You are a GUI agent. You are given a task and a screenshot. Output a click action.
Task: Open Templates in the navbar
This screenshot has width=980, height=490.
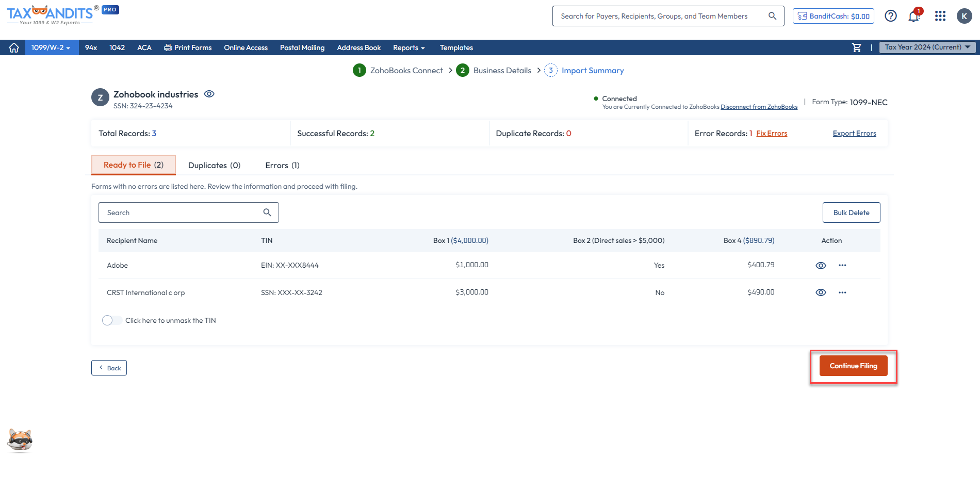coord(456,47)
